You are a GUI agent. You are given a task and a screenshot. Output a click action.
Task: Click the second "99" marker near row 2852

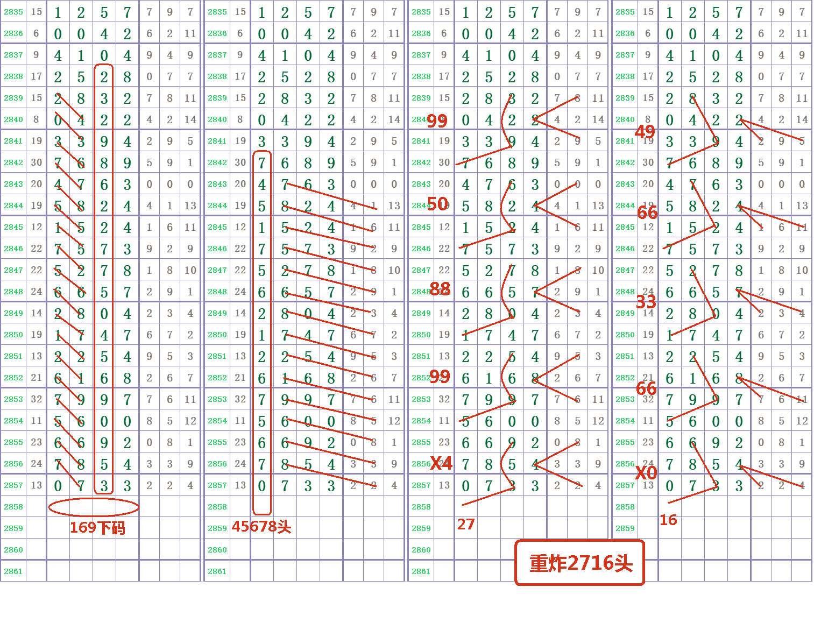point(440,377)
